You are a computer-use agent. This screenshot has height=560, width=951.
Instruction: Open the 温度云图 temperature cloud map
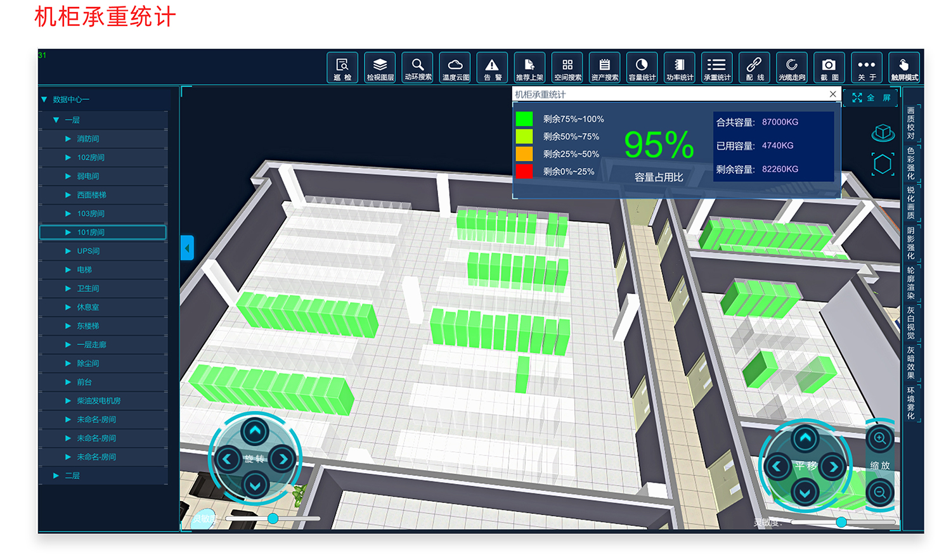tap(455, 68)
